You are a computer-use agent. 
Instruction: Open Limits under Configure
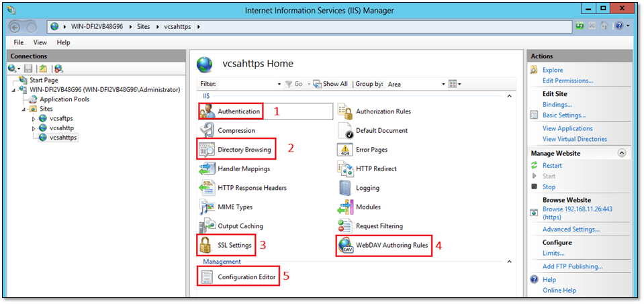[553, 253]
